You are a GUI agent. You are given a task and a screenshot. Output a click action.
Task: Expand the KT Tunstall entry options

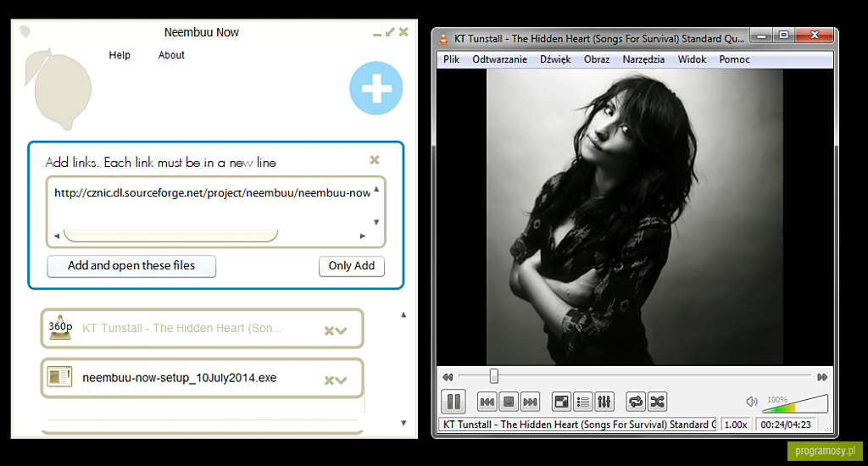pos(342,331)
